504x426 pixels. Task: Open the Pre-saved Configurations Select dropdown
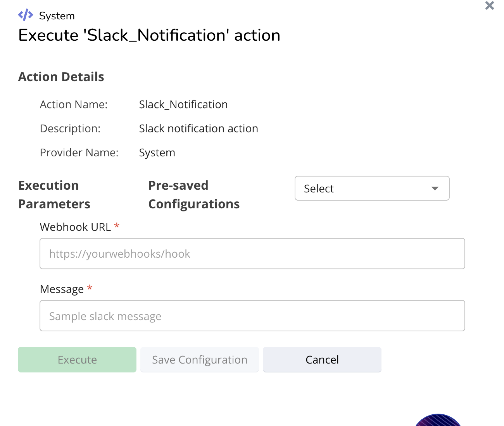click(372, 188)
